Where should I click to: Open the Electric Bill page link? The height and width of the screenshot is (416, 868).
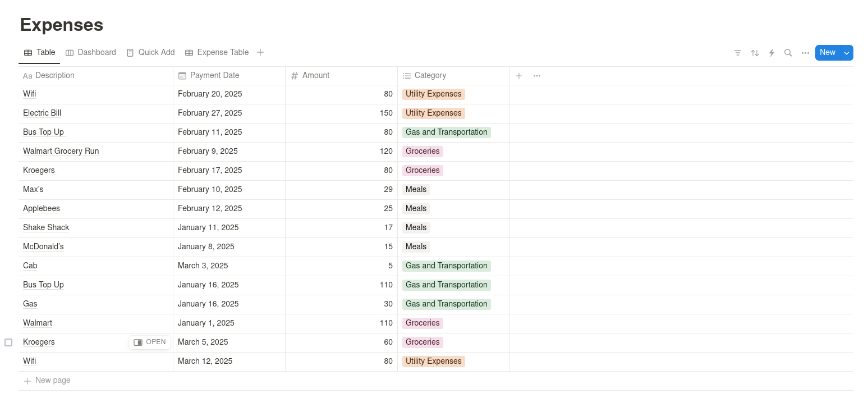tap(42, 113)
